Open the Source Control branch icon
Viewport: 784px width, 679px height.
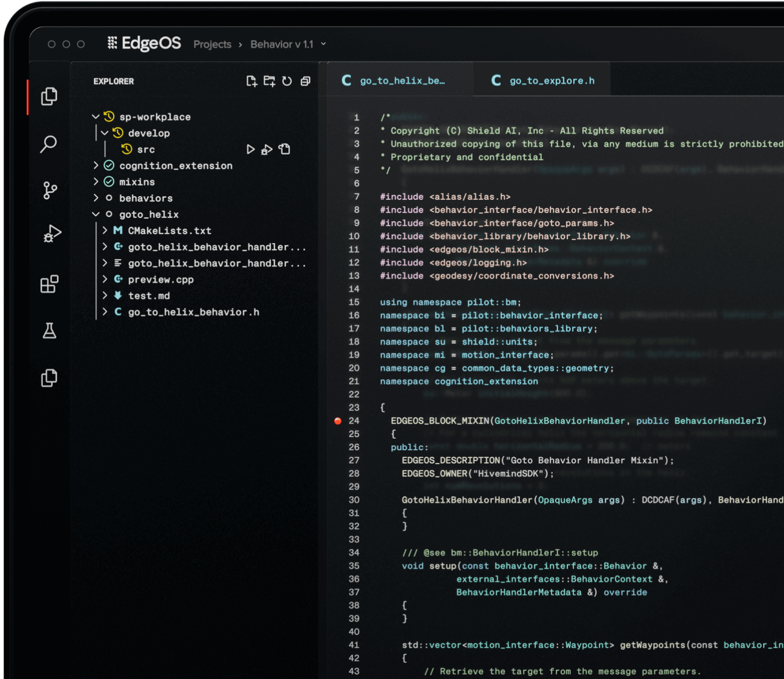[x=50, y=190]
